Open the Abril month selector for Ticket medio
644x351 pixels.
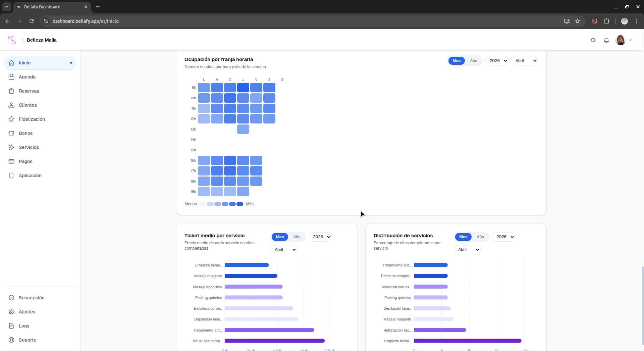284,250
